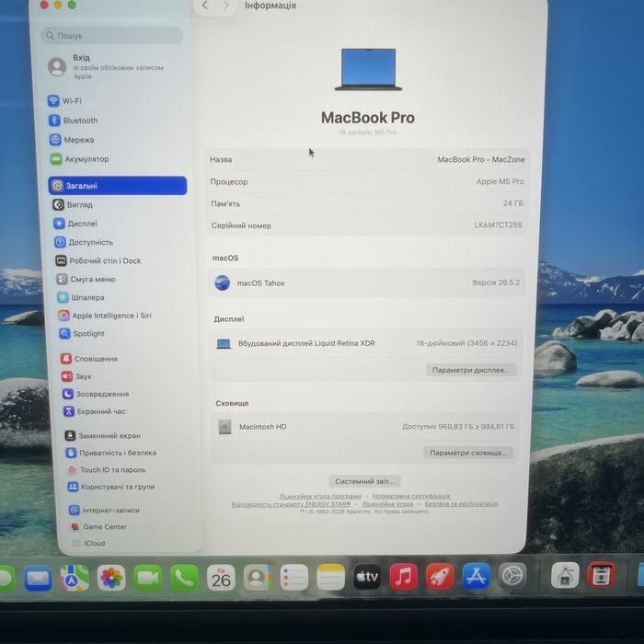Open App Store from the Dock
Viewport: 644px width, 644px height.
476,576
